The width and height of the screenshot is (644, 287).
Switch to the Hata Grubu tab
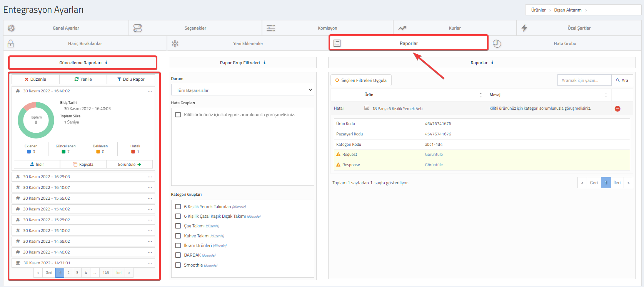pos(565,43)
